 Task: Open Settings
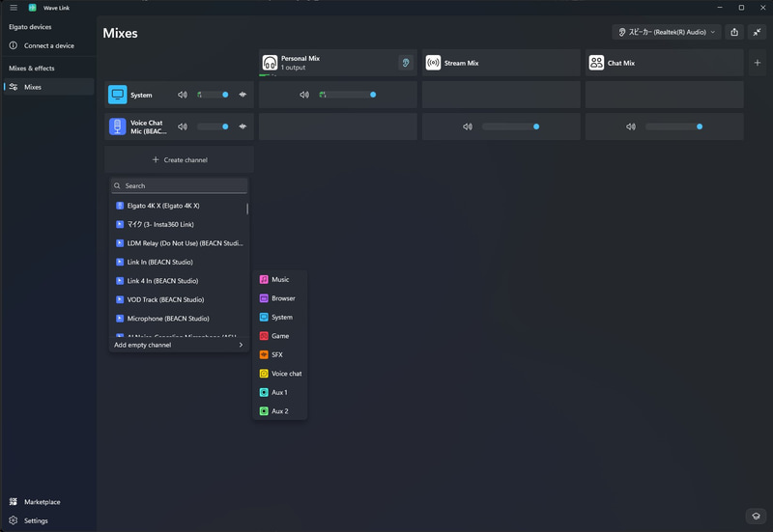(x=48, y=520)
